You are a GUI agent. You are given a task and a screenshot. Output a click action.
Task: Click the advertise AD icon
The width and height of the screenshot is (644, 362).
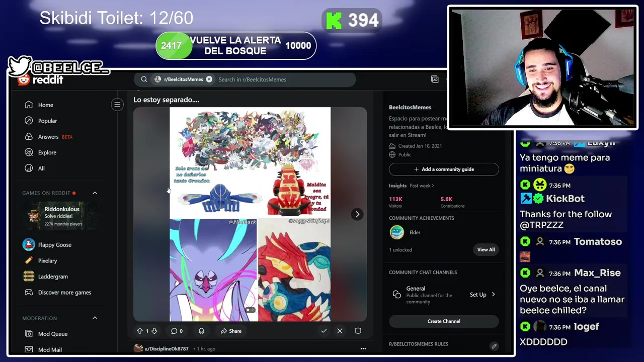click(x=435, y=79)
